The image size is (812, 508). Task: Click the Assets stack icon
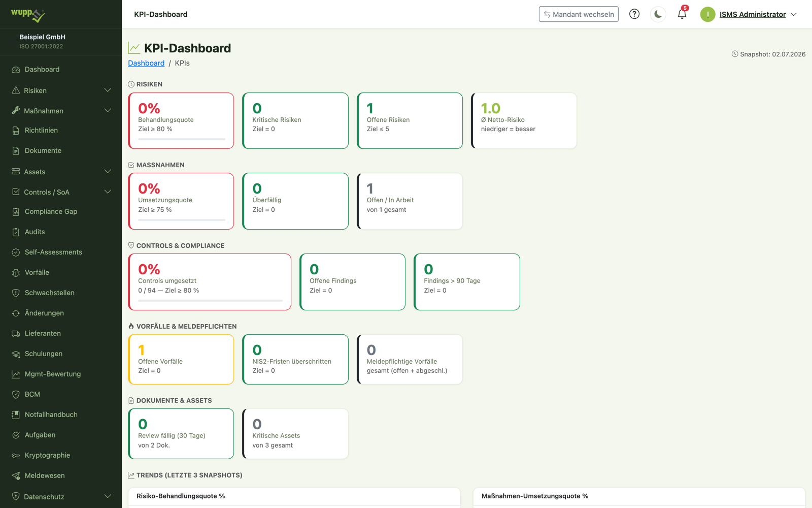click(16, 172)
